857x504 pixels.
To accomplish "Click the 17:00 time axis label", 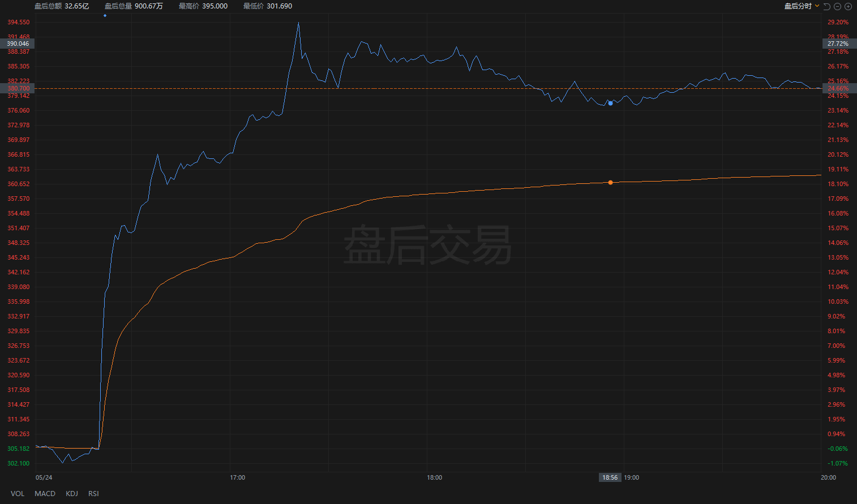I will point(238,478).
